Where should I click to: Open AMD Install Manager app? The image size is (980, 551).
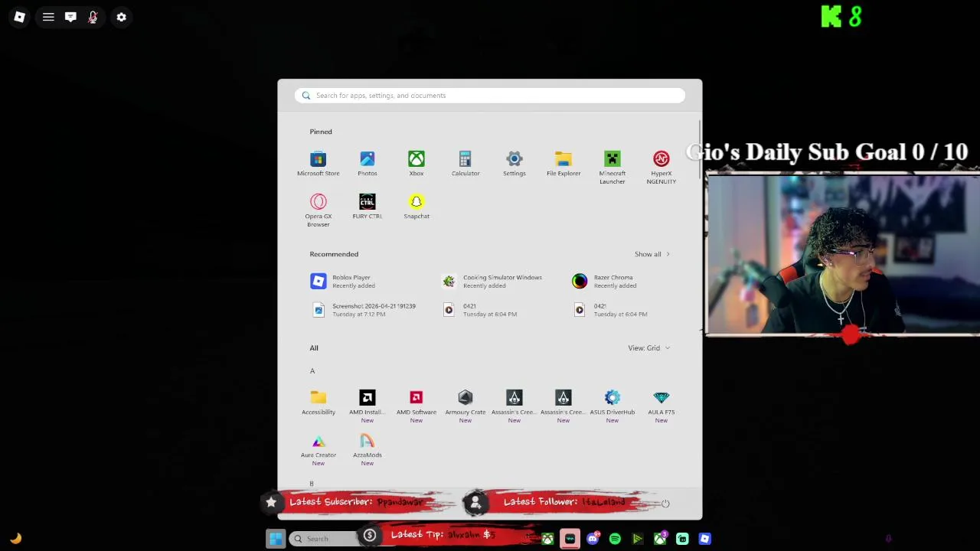point(367,406)
